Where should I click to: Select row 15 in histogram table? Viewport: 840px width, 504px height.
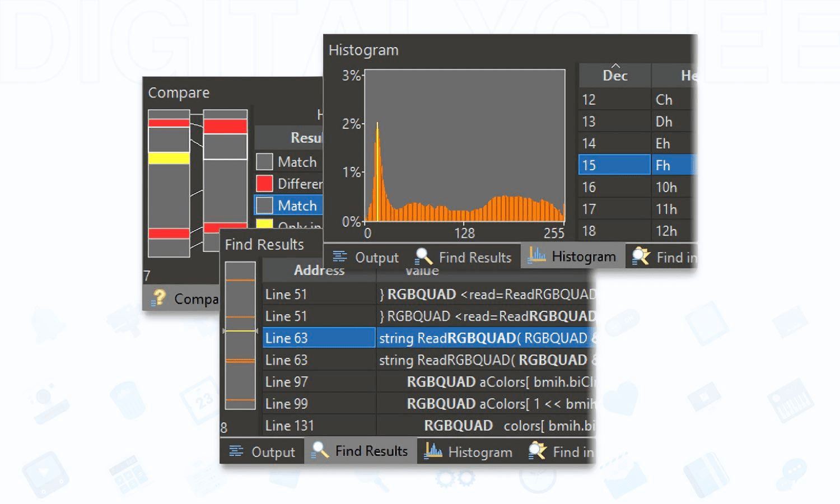pyautogui.click(x=614, y=165)
